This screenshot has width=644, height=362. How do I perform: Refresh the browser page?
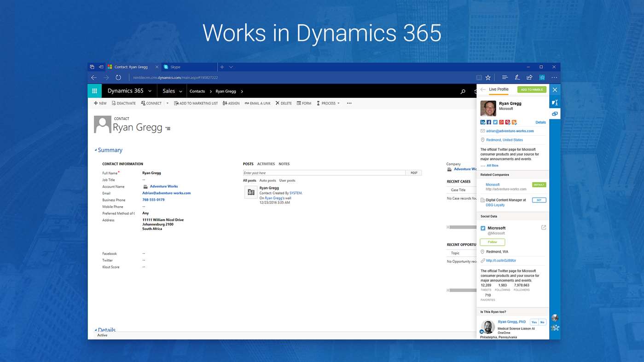click(x=118, y=78)
